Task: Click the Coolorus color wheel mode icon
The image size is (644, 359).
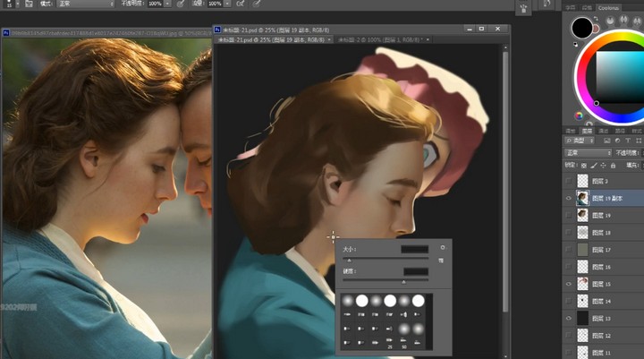Action: click(579, 115)
